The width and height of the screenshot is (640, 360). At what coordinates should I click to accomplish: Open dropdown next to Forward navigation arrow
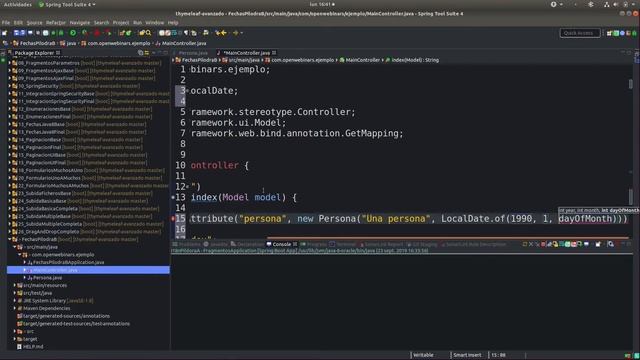(241, 33)
